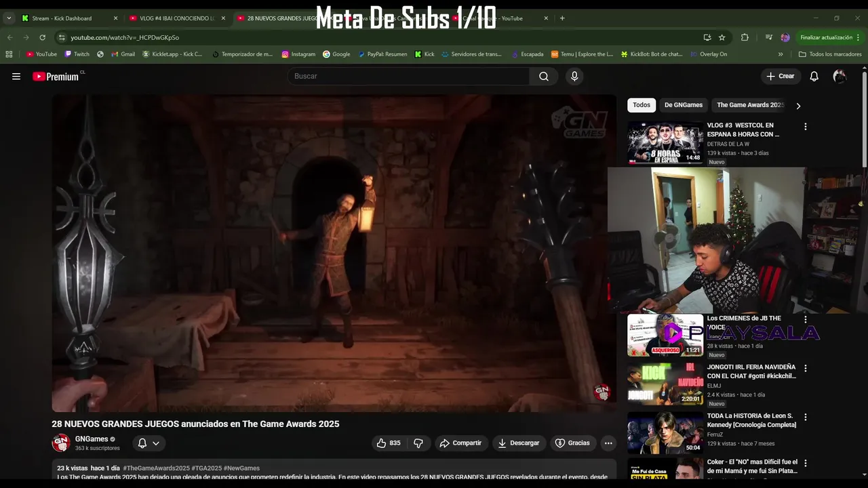Click the search magnifier button

544,77
